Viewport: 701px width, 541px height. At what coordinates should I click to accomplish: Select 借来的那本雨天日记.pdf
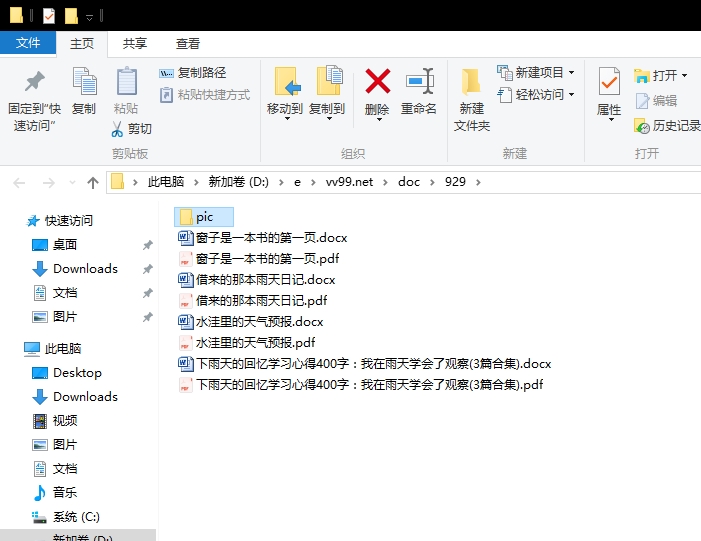[x=253, y=301]
